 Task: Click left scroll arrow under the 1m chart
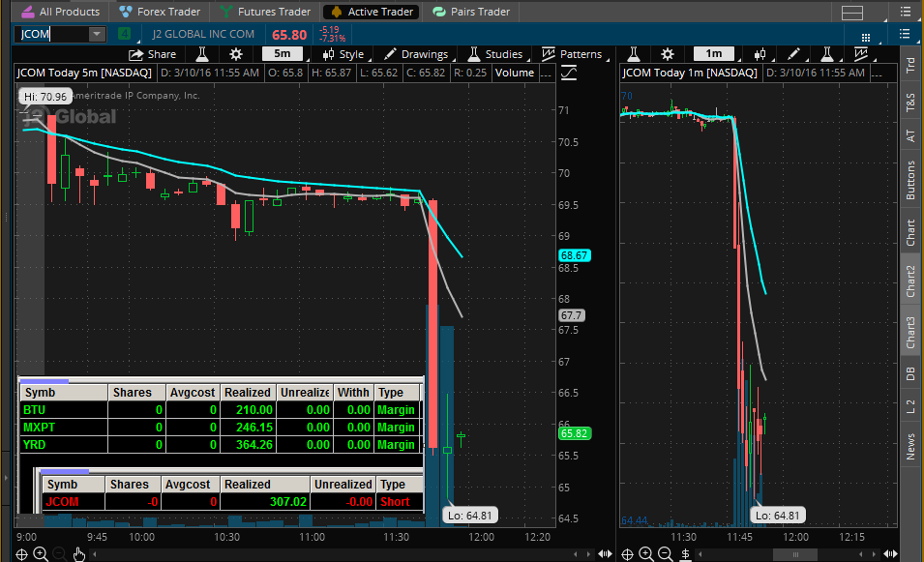coord(700,554)
